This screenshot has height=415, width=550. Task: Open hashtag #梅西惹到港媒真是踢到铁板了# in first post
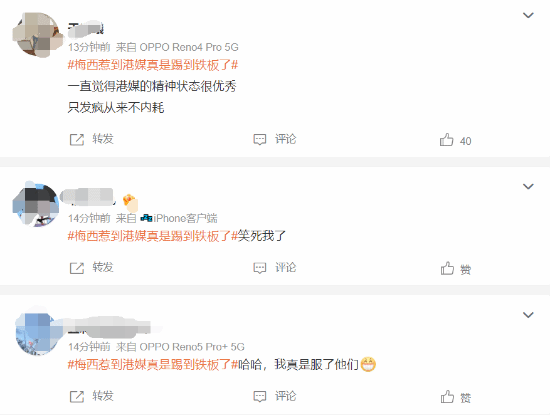click(x=153, y=65)
